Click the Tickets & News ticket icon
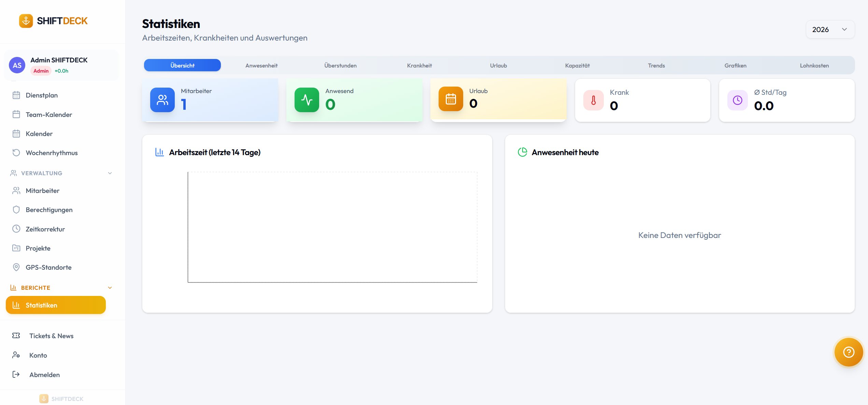Screen dimensions: 868x405 pos(16,336)
